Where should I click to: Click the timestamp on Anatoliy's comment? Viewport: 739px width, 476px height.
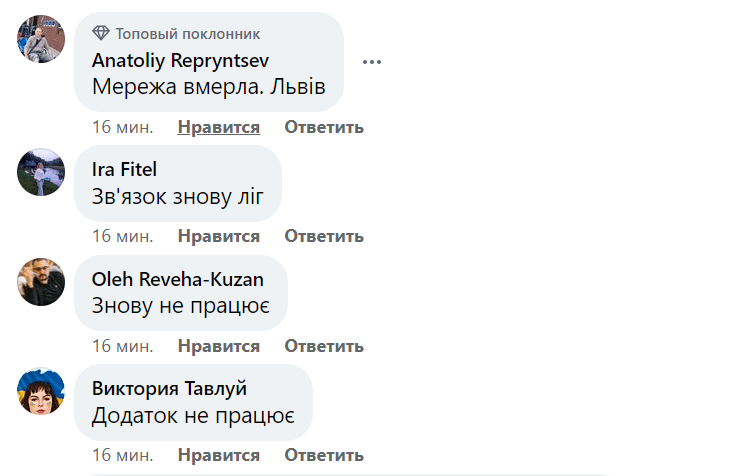click(123, 127)
